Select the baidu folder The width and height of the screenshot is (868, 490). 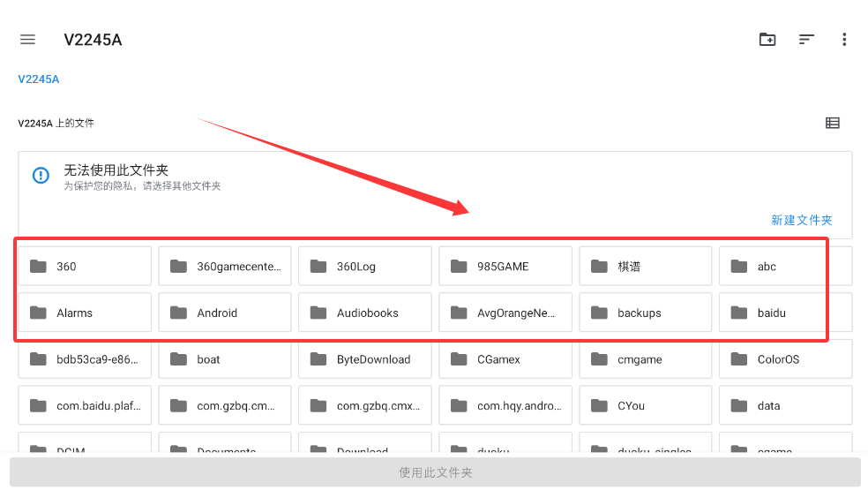pos(785,313)
